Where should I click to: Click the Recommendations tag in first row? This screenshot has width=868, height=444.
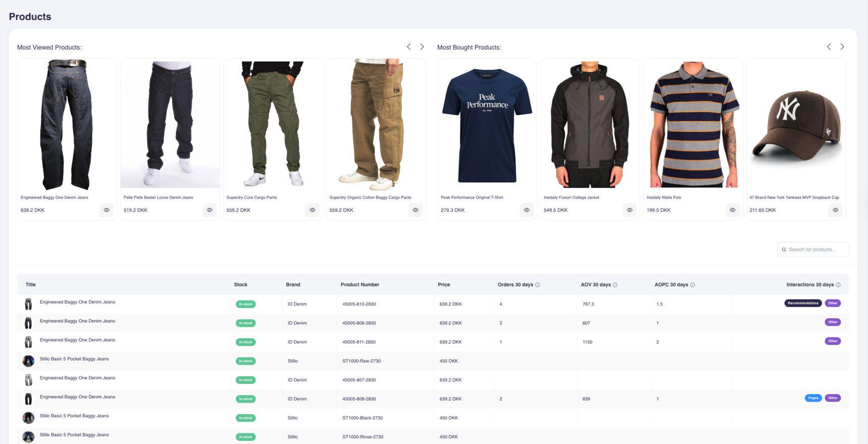coord(802,303)
